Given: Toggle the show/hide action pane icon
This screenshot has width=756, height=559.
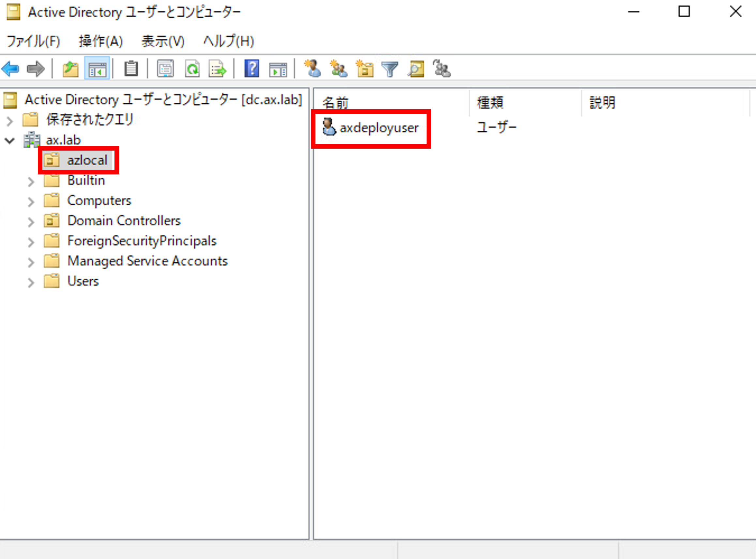Looking at the screenshot, I should tap(278, 69).
